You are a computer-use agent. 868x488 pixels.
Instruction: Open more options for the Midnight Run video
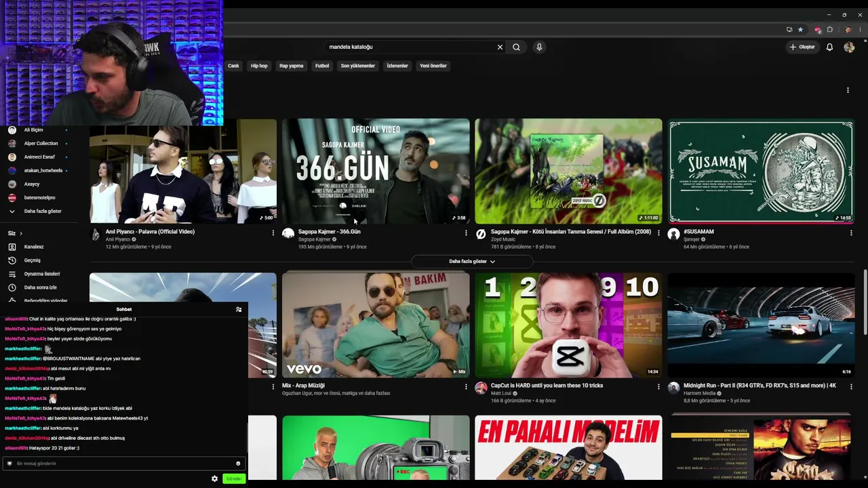click(x=851, y=386)
